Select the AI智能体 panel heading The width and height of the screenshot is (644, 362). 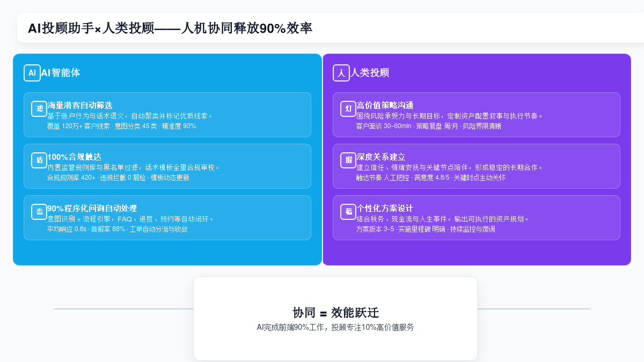click(61, 73)
